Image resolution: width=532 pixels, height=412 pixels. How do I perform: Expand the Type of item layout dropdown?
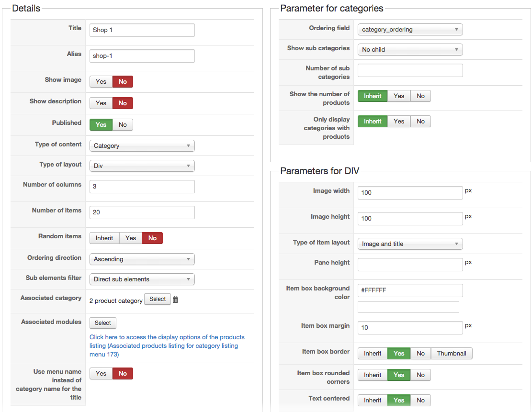pyautogui.click(x=410, y=244)
